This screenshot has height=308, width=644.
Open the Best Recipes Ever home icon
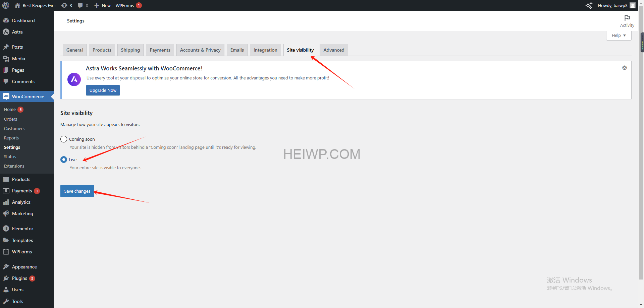click(x=17, y=5)
